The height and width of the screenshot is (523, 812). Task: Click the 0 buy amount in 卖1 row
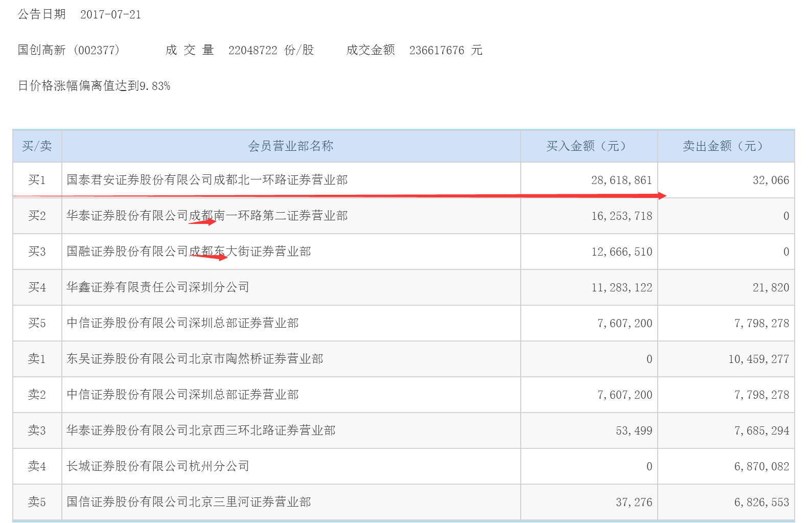pyautogui.click(x=649, y=359)
